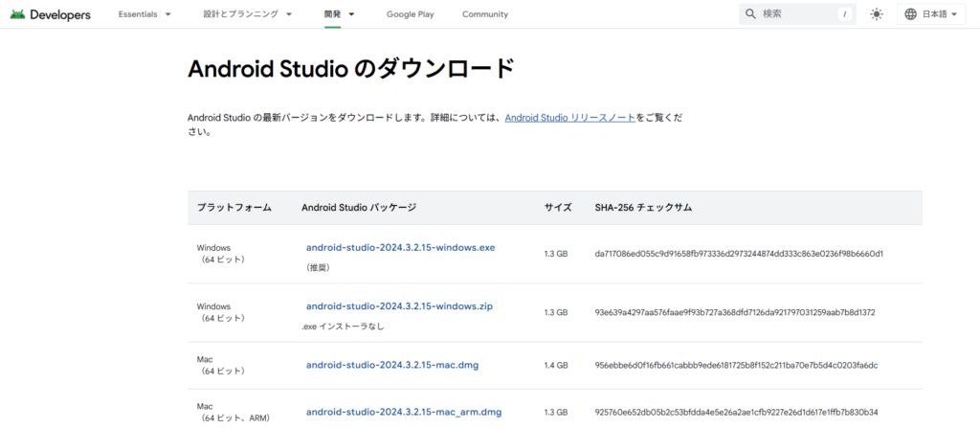Click the Android Studio パッケージ column header

click(x=359, y=208)
